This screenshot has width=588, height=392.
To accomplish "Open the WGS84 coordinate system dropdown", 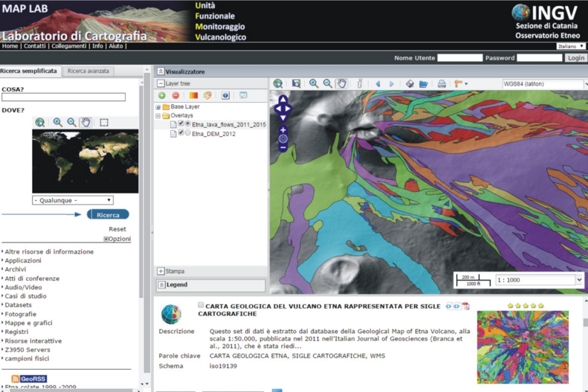I will coord(544,84).
